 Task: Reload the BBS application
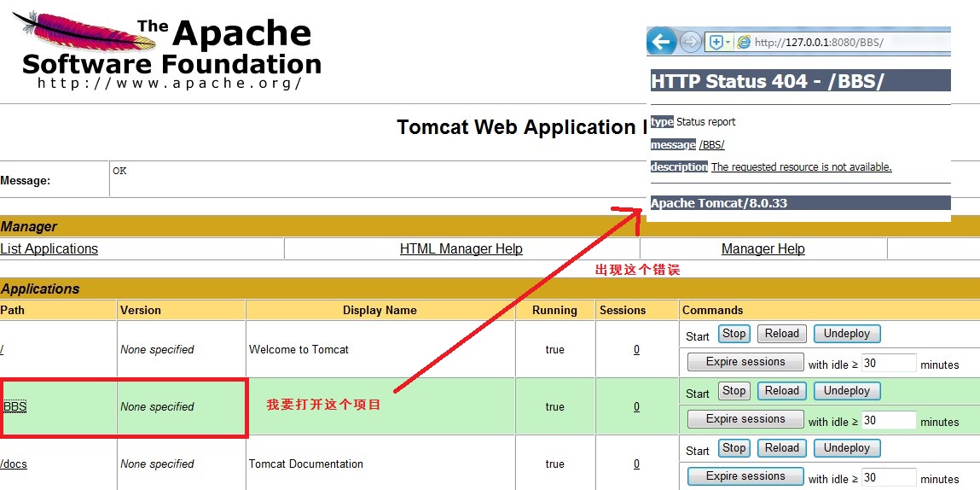tap(782, 390)
